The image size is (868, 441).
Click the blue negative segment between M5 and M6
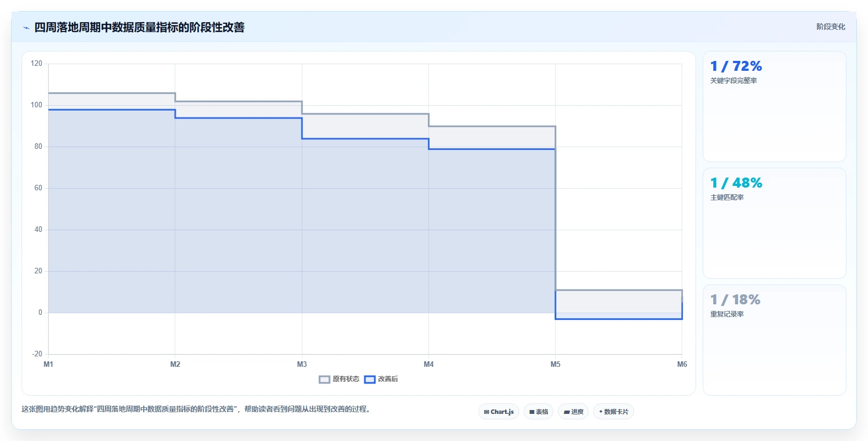[619, 319]
